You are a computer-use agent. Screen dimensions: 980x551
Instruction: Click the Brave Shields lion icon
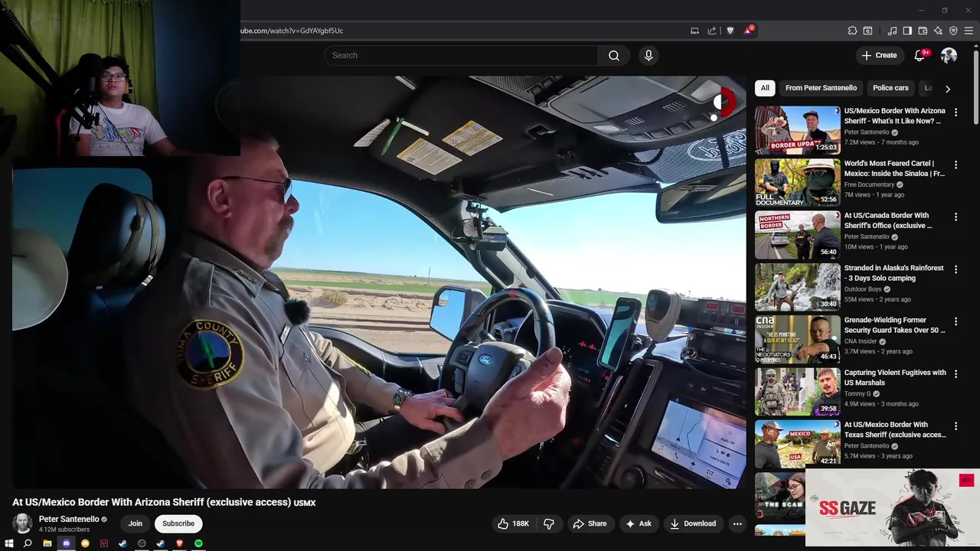pos(730,31)
